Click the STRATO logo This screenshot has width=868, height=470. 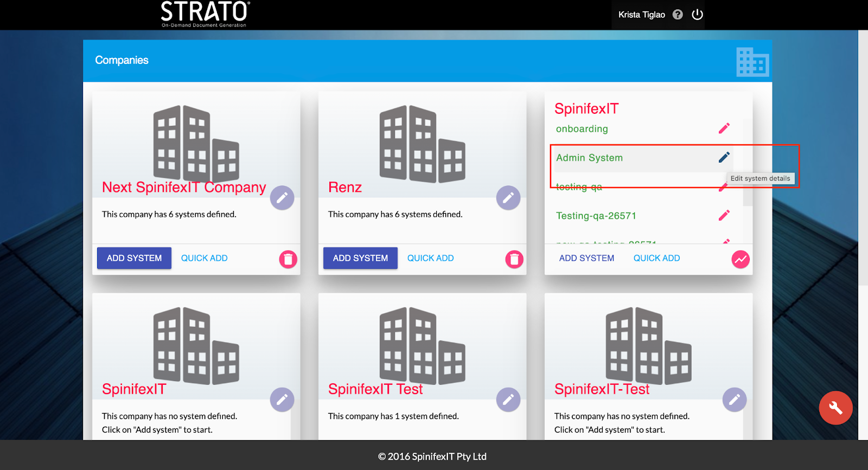click(x=205, y=14)
